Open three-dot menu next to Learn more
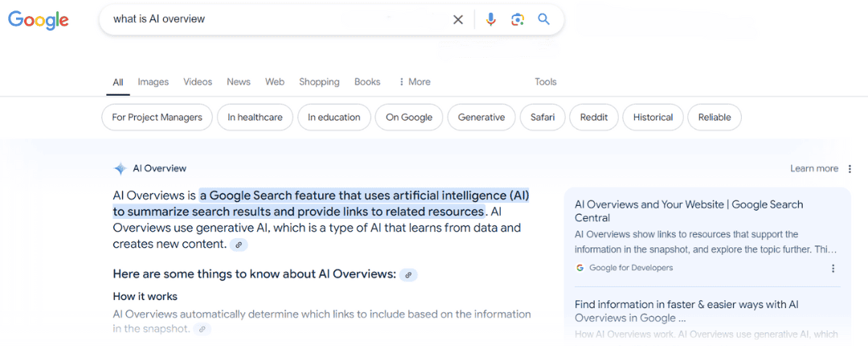Viewport: 868px width, 346px height. coord(850,168)
